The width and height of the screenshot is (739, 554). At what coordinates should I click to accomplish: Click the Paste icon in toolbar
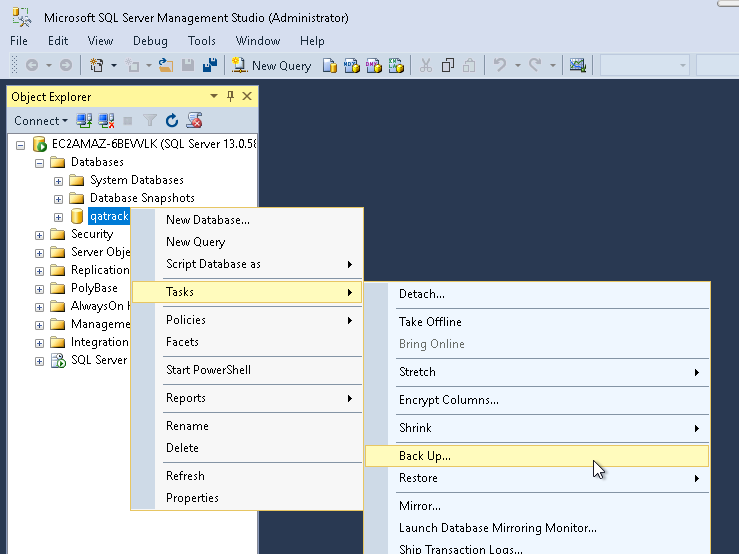[469, 66]
